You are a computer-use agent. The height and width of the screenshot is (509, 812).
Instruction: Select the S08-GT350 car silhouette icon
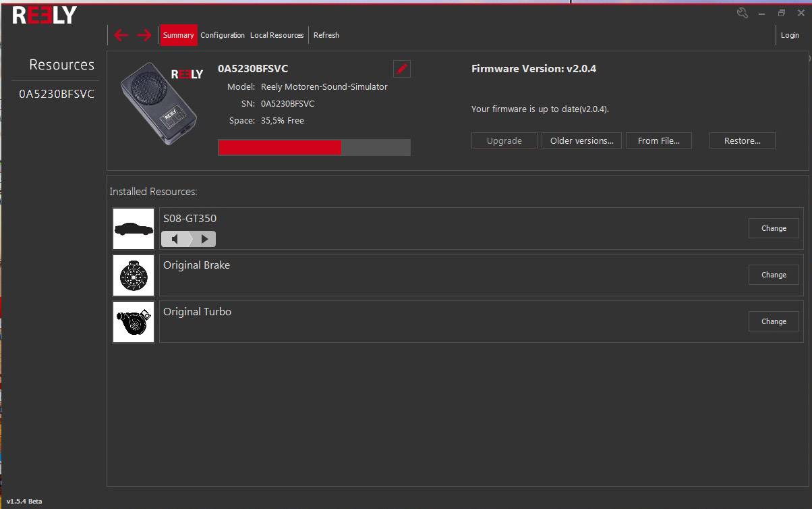point(133,228)
